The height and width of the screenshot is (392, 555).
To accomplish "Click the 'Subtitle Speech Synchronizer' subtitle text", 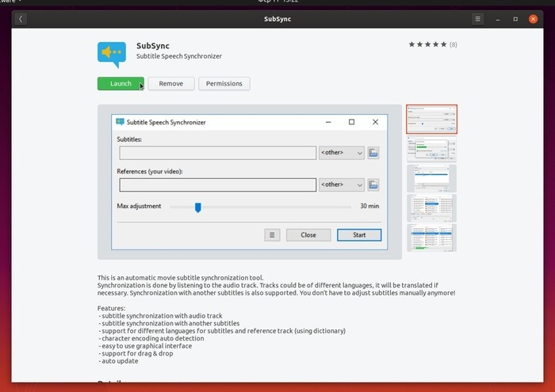I will [179, 56].
